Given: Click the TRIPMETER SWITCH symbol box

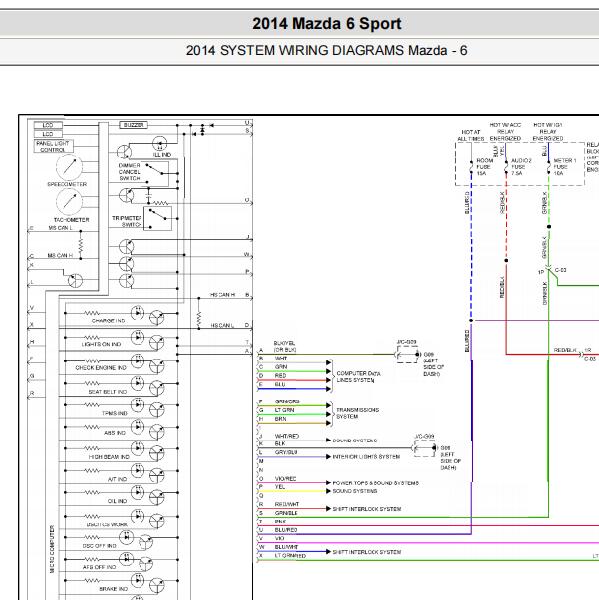Looking at the screenshot, I should click(x=157, y=218).
